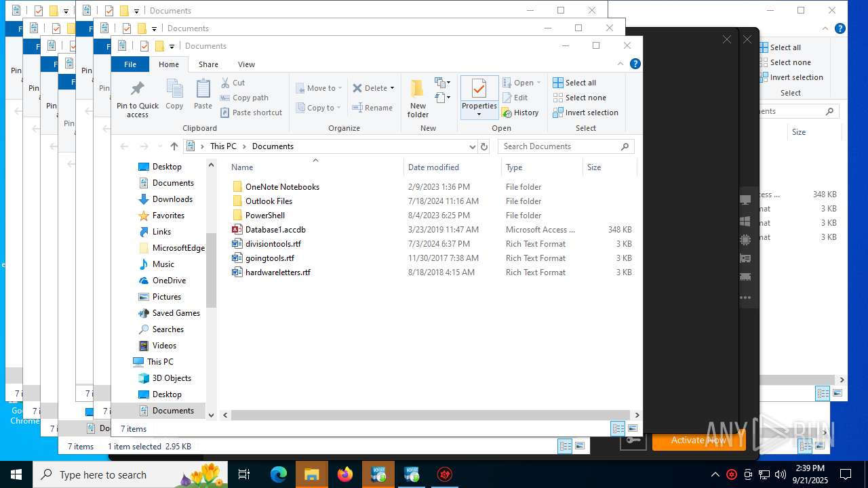Screen dimensions: 868x488
Task: Open Favorites in navigation pane
Action: pos(168,216)
